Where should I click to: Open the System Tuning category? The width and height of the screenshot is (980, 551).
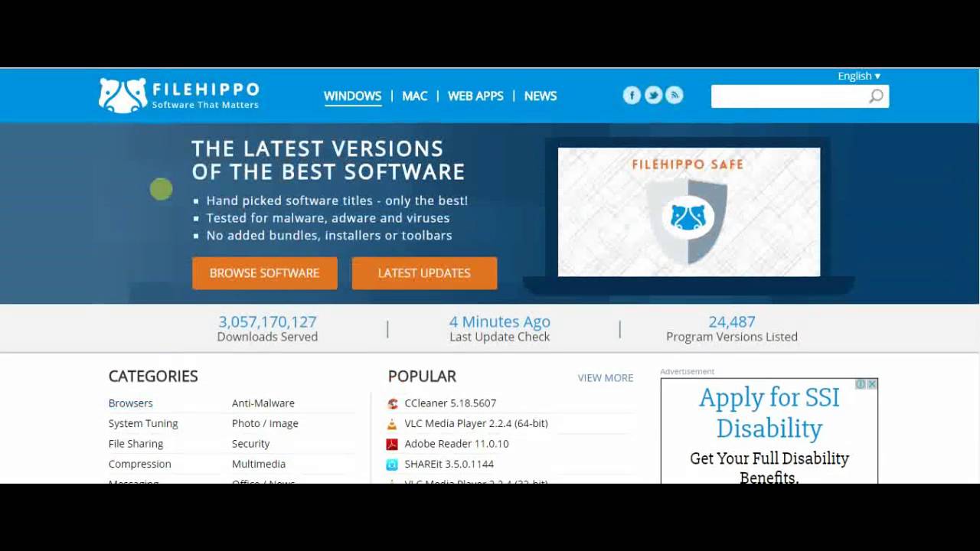[143, 423]
